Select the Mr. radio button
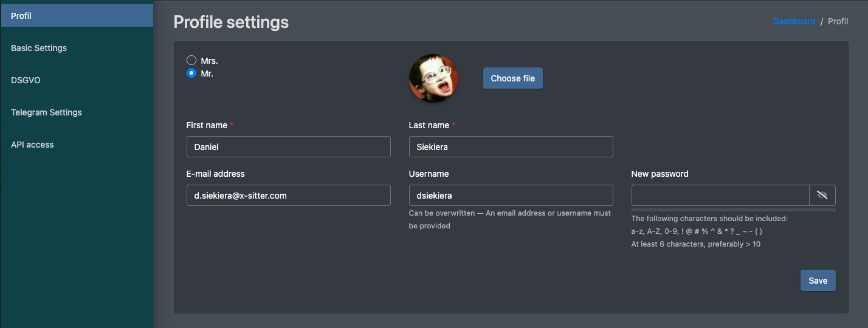This screenshot has height=328, width=868. pos(191,73)
